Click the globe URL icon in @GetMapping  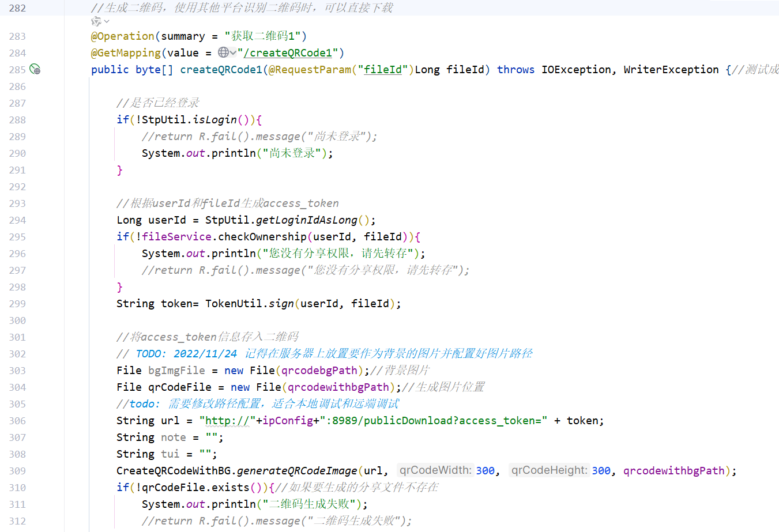pyautogui.click(x=223, y=52)
